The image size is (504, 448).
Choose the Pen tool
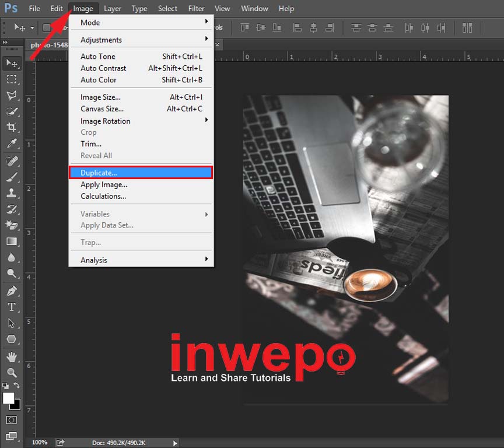click(x=11, y=290)
